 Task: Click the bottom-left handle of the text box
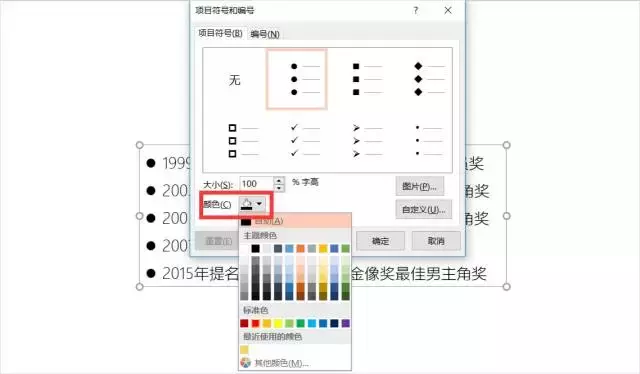(140, 287)
